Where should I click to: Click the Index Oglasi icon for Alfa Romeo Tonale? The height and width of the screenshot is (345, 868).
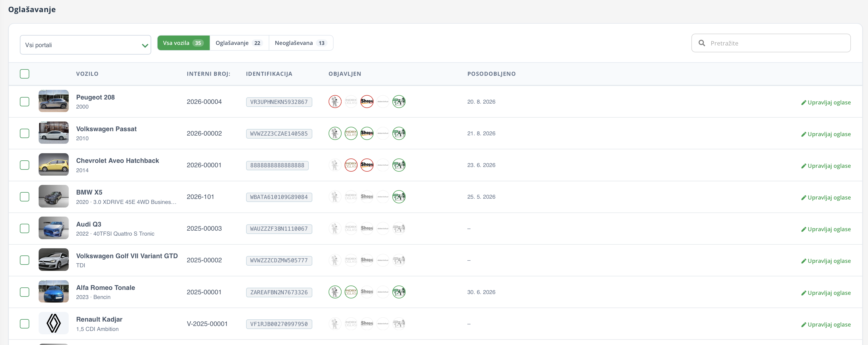click(351, 292)
